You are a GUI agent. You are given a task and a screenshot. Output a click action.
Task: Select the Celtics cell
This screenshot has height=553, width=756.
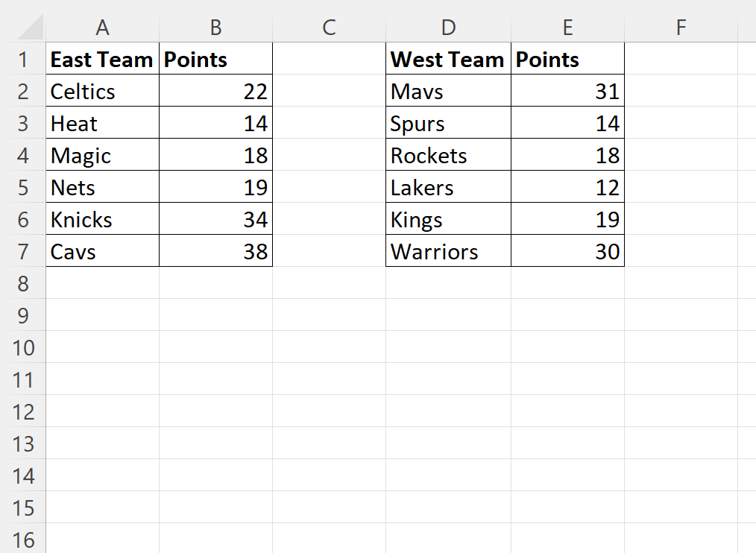(102, 92)
